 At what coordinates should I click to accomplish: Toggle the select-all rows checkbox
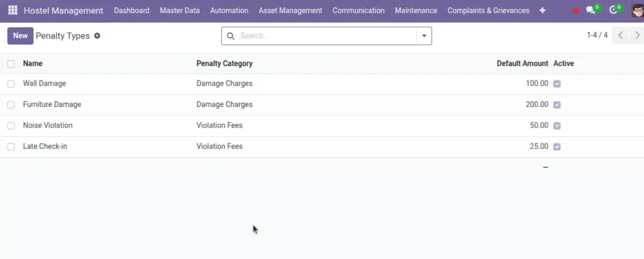pyautogui.click(x=11, y=63)
